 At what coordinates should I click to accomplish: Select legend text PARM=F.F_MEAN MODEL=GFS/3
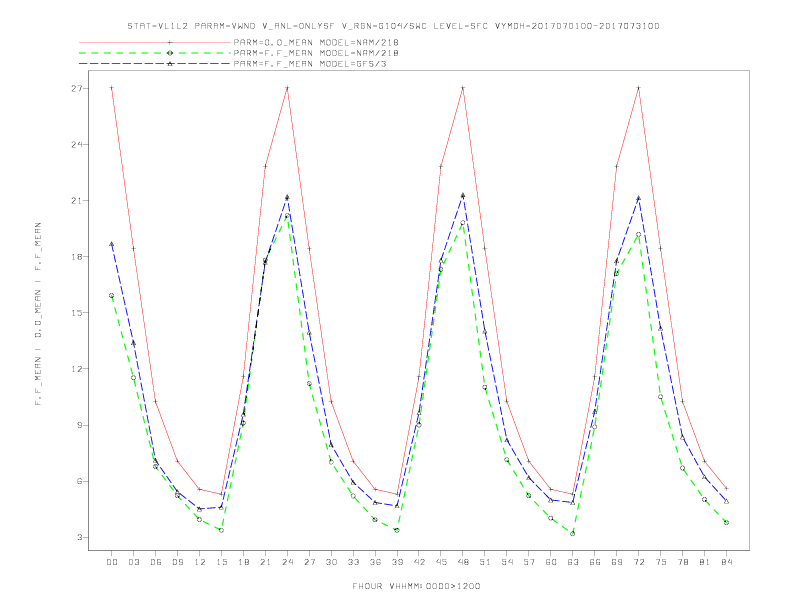[310, 64]
